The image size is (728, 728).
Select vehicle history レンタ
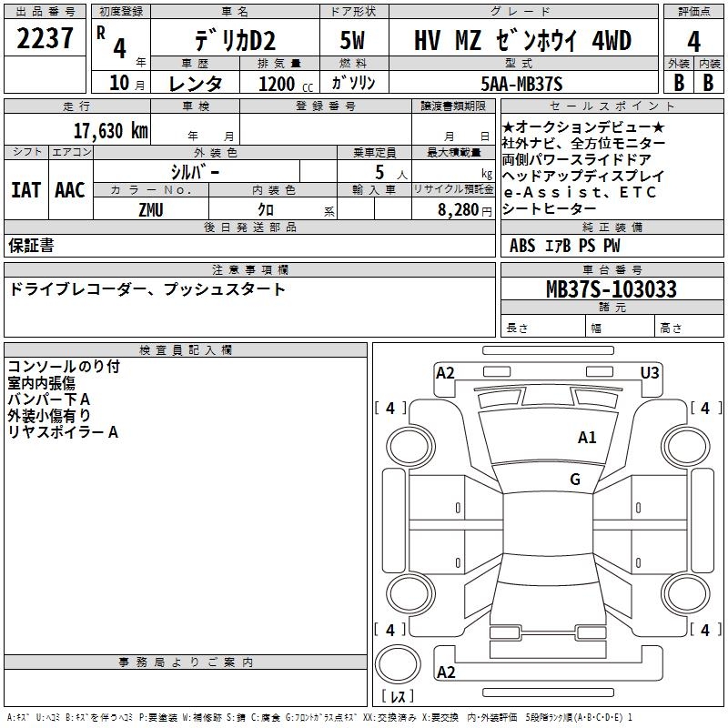[195, 84]
